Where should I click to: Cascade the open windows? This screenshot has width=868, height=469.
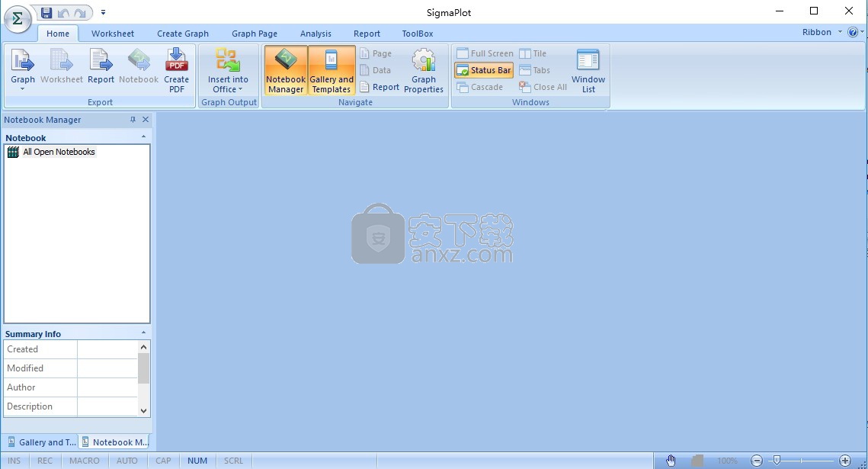[x=480, y=87]
